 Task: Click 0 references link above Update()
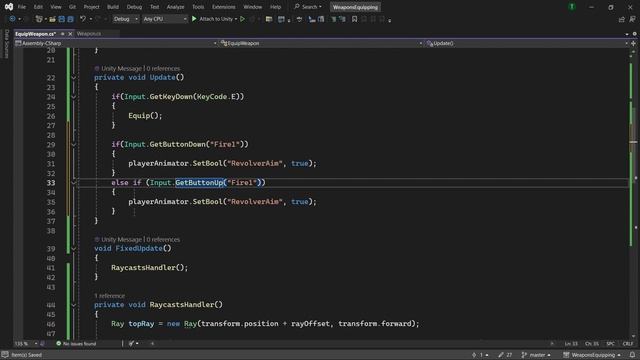point(163,69)
